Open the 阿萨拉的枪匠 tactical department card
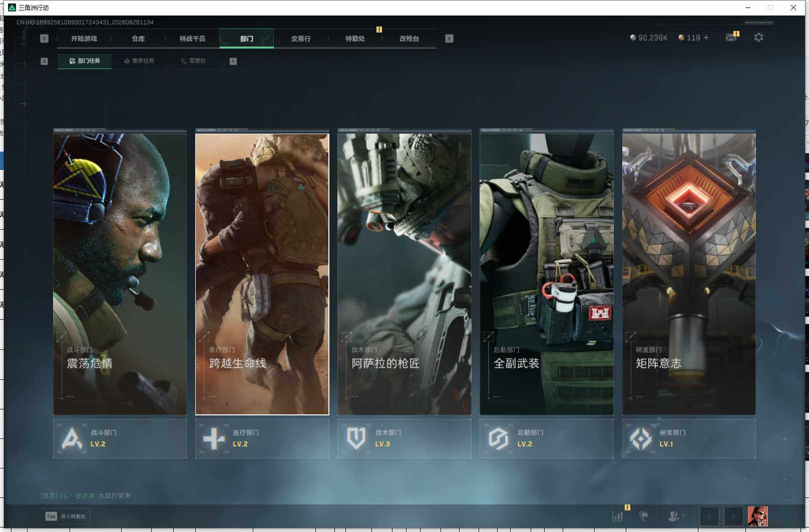 point(404,273)
